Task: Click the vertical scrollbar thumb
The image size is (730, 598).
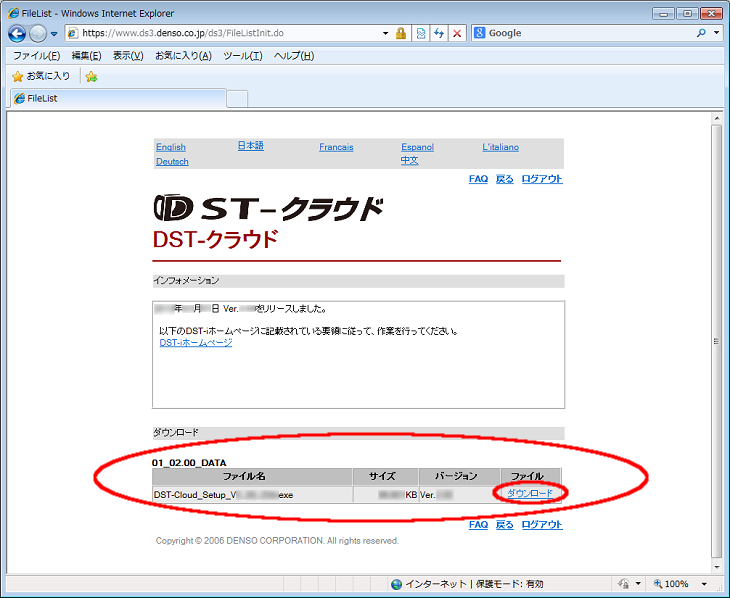Action: coord(717,341)
